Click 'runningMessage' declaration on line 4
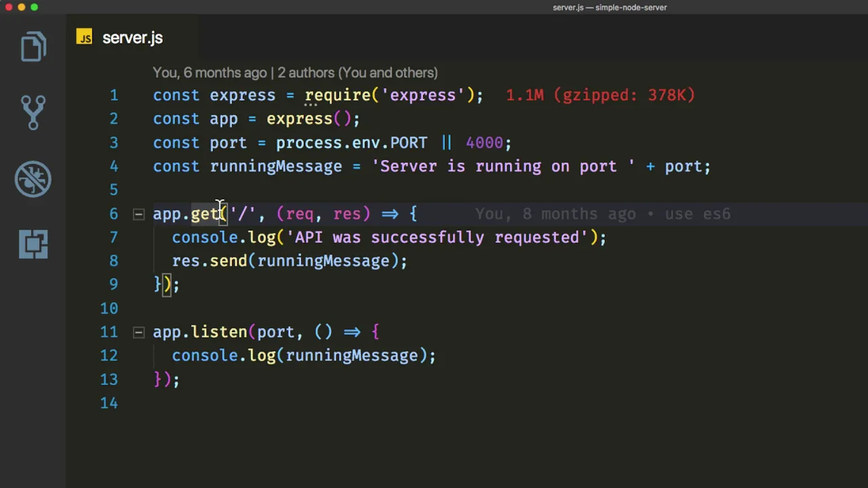This screenshot has height=488, width=868. 276,167
